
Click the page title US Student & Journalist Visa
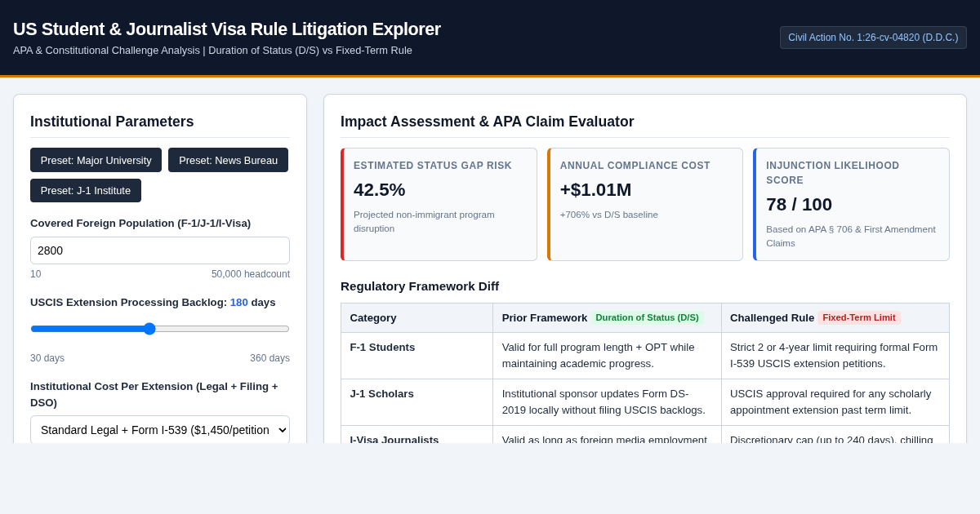coord(227,29)
